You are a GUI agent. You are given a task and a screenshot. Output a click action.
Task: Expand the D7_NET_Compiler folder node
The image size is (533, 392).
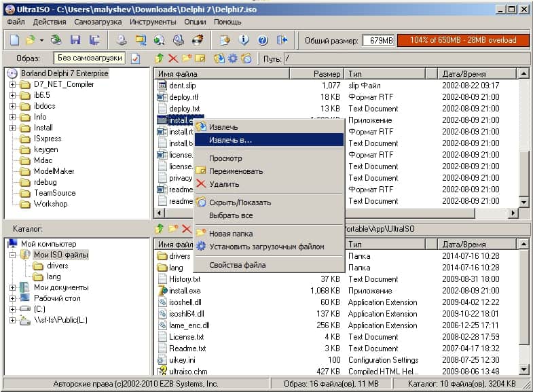click(13, 84)
